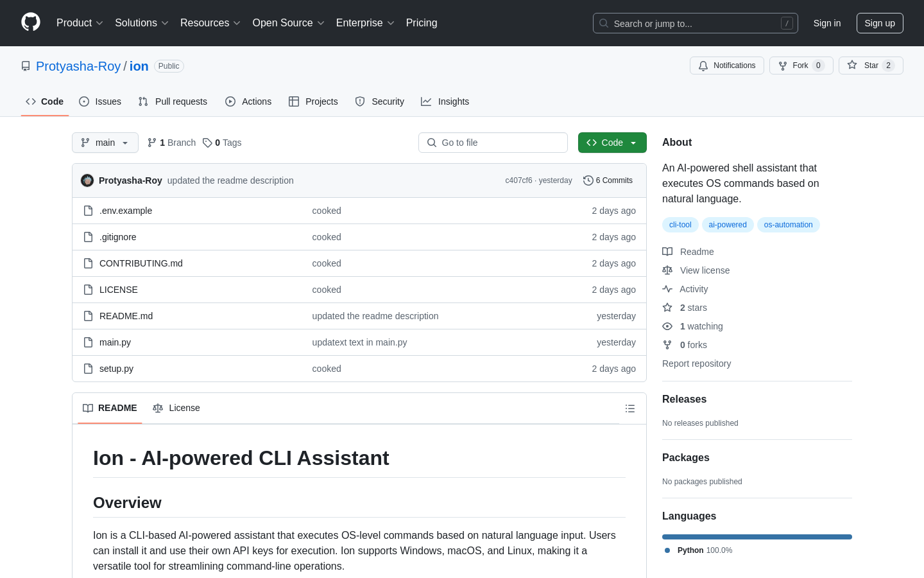Switch to the License tab
924x578 pixels.
176,408
